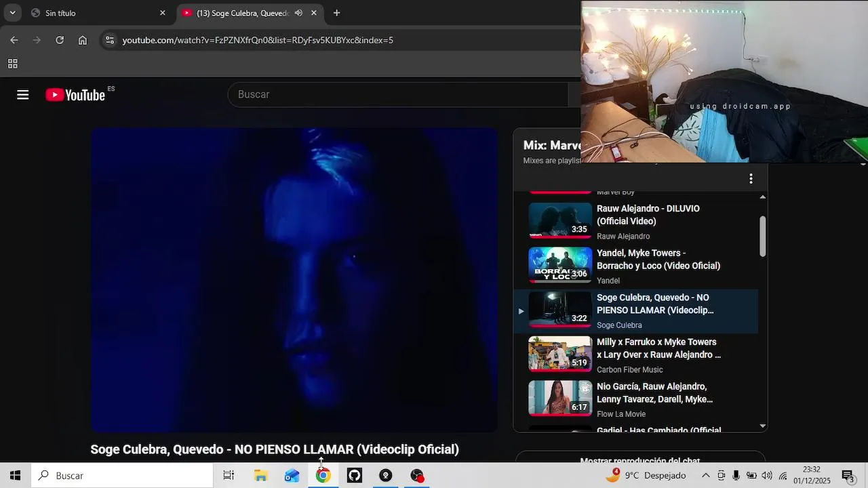
Task: Open the Windows notification center
Action: [x=848, y=476]
